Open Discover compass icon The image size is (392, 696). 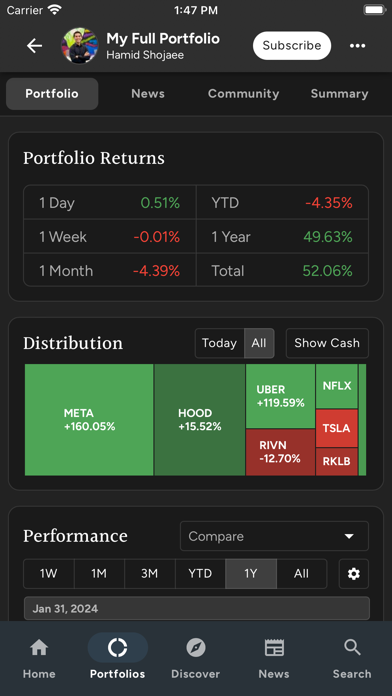click(x=196, y=648)
